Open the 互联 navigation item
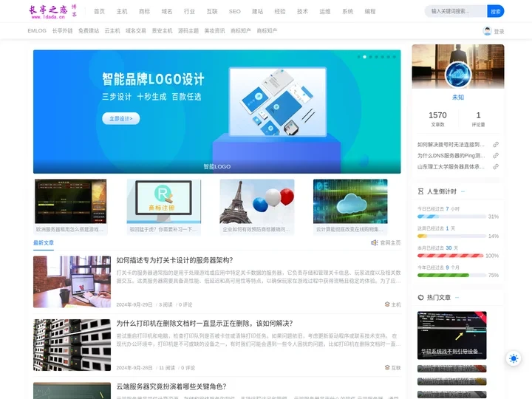This screenshot has height=399, width=532. [x=212, y=12]
